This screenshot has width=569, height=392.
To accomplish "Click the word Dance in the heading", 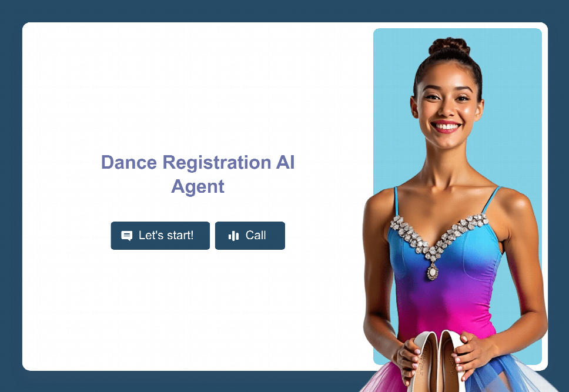I will [x=129, y=162].
